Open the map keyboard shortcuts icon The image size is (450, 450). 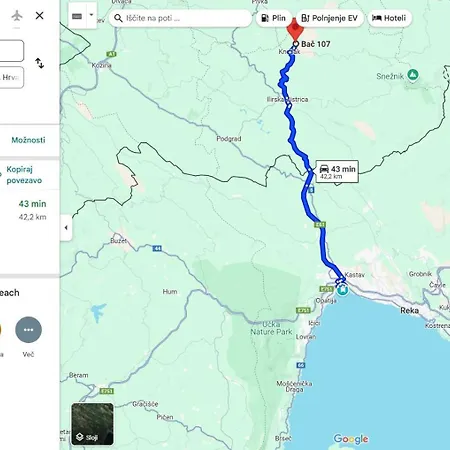77,16
